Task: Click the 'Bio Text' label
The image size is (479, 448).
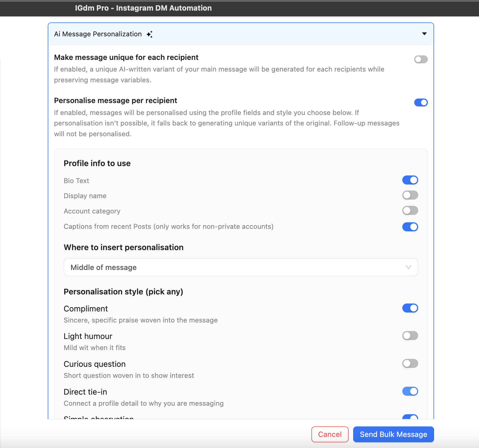Action: click(76, 181)
